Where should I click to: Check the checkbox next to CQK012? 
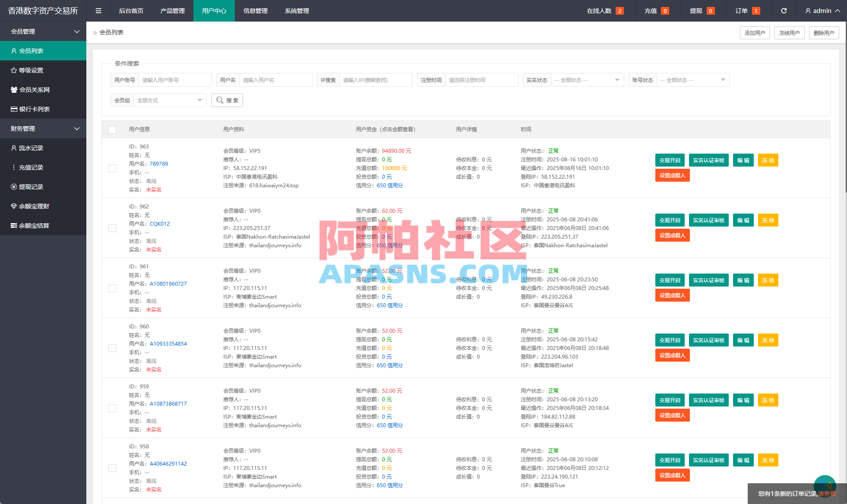(x=112, y=228)
